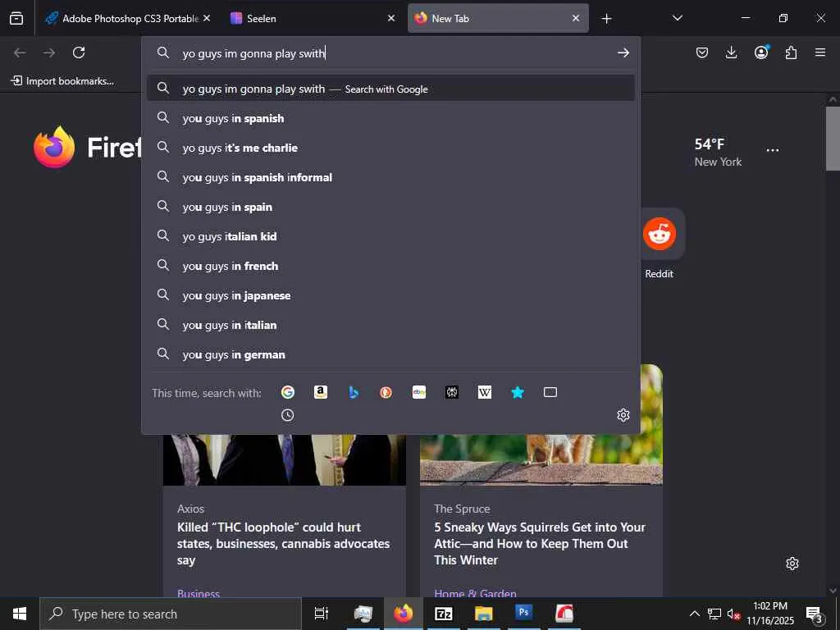Search history with the clock icon

(x=288, y=415)
